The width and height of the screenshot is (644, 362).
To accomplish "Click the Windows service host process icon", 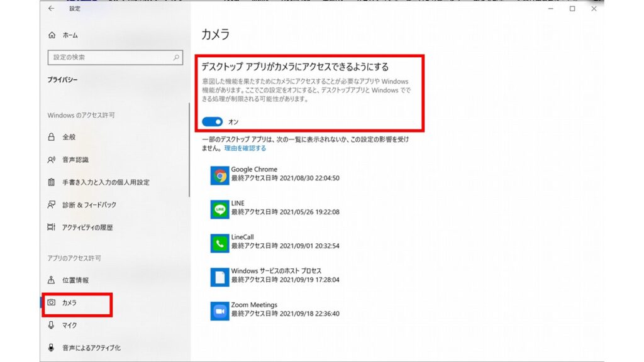I will 220,277.
